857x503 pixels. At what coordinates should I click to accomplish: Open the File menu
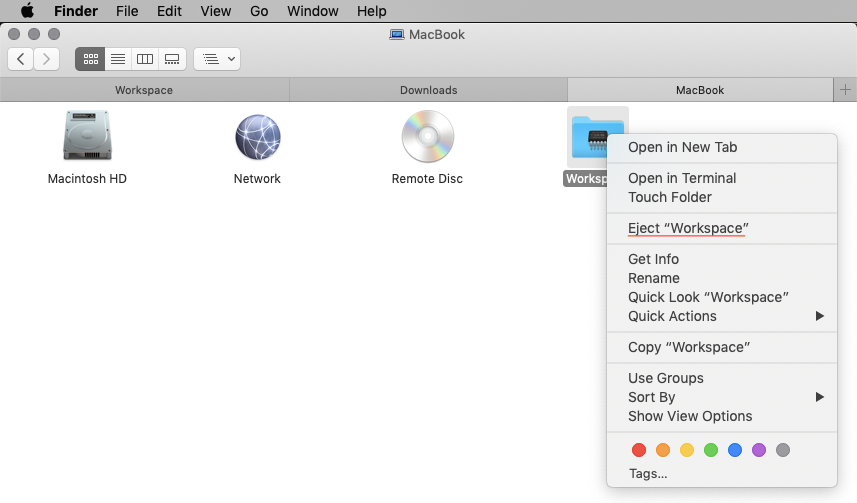tap(127, 11)
